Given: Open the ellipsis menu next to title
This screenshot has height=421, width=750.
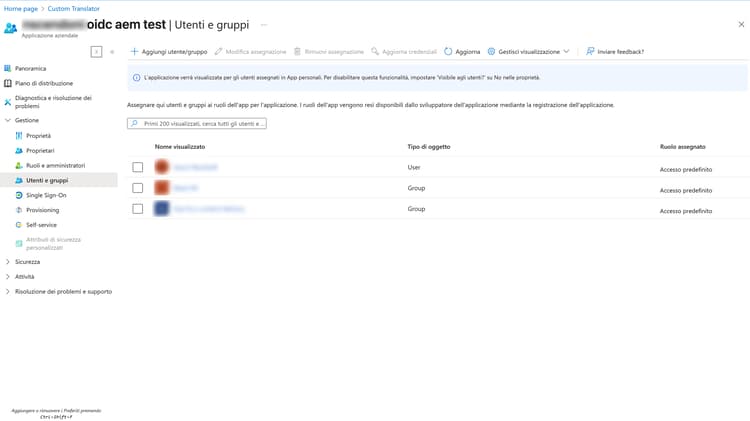Looking at the screenshot, I should [x=264, y=25].
